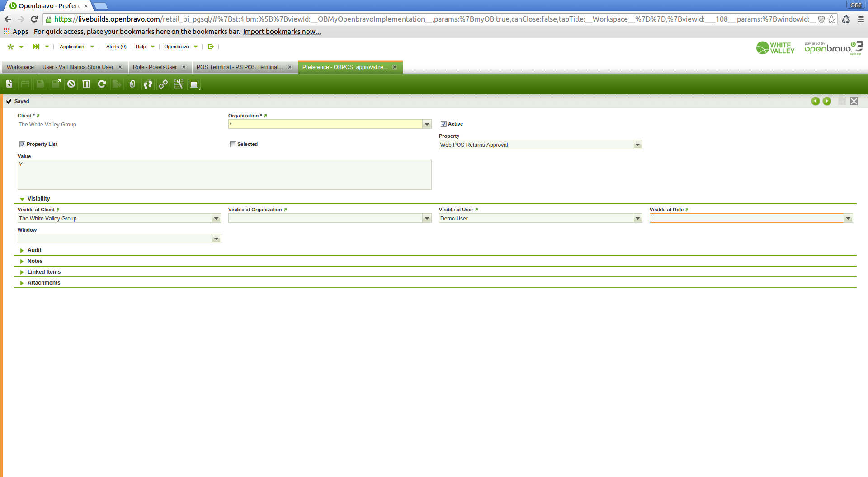Expand the Attachments section
This screenshot has height=477, width=868.
pos(22,283)
